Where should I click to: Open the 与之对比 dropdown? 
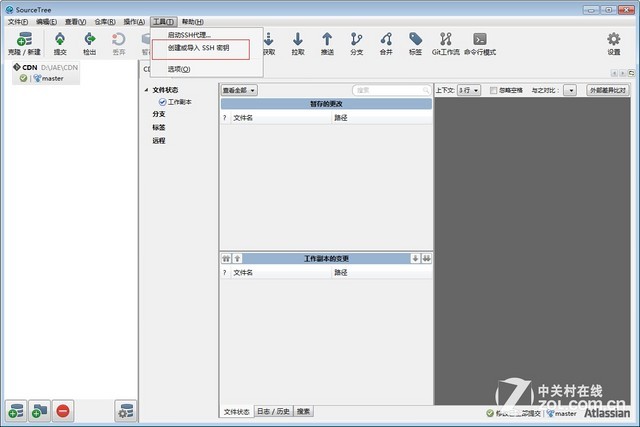click(x=570, y=90)
